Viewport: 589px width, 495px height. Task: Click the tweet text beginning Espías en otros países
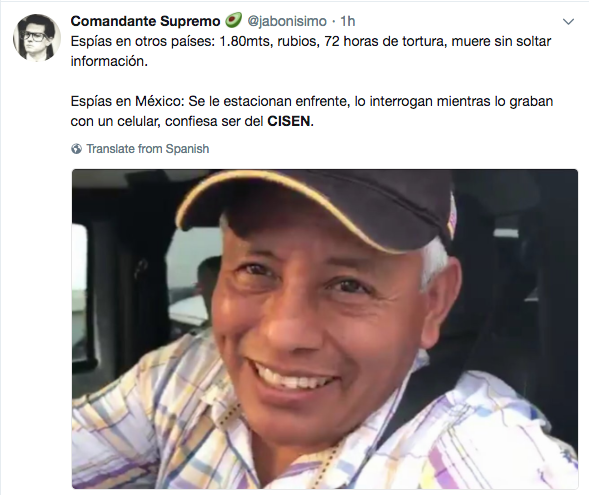[311, 51]
